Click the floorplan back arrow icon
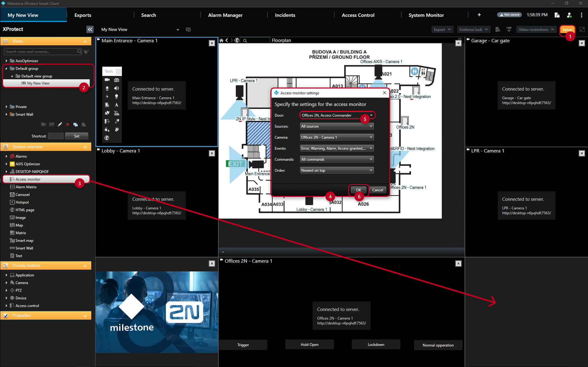This screenshot has width=588, height=367. tap(227, 40)
